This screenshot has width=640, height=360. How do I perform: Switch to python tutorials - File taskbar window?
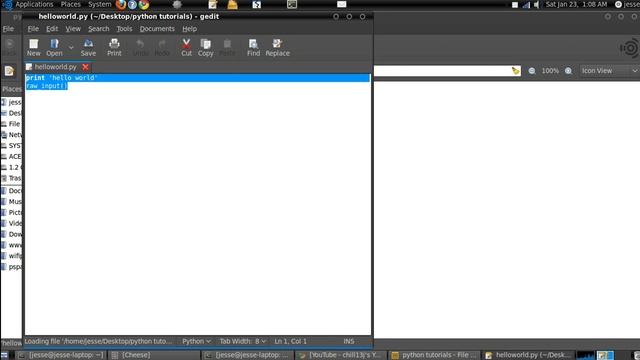point(435,355)
